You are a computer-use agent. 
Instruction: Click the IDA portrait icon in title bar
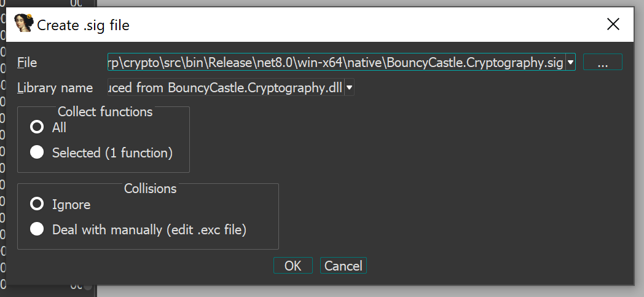pos(23,23)
